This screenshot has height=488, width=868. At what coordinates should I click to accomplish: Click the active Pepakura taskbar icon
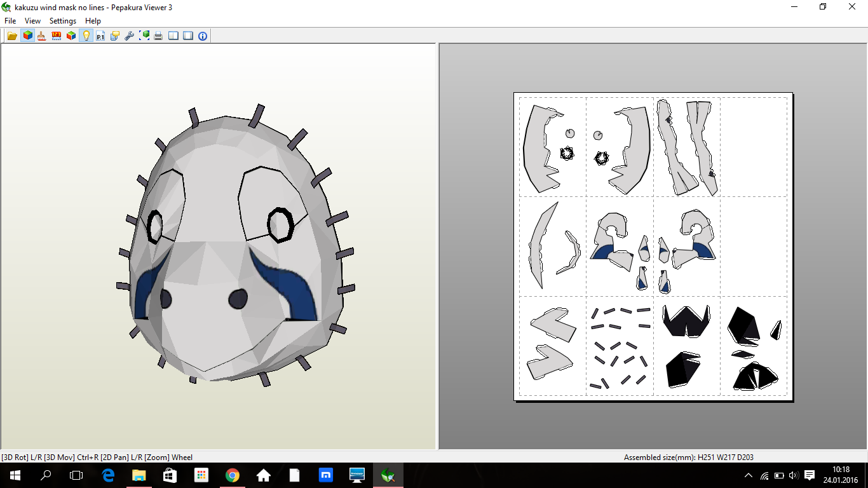pos(388,475)
